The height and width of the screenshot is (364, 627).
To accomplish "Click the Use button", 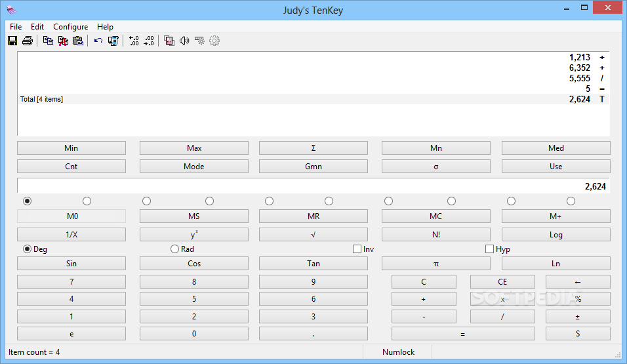I will [556, 167].
